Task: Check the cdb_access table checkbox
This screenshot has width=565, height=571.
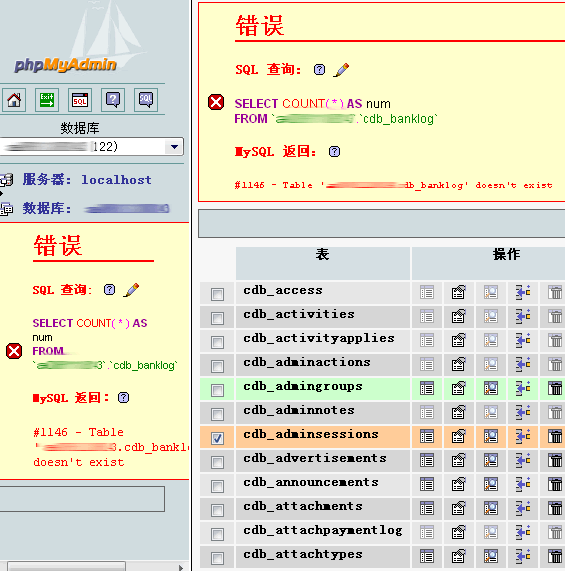Action: (217, 294)
